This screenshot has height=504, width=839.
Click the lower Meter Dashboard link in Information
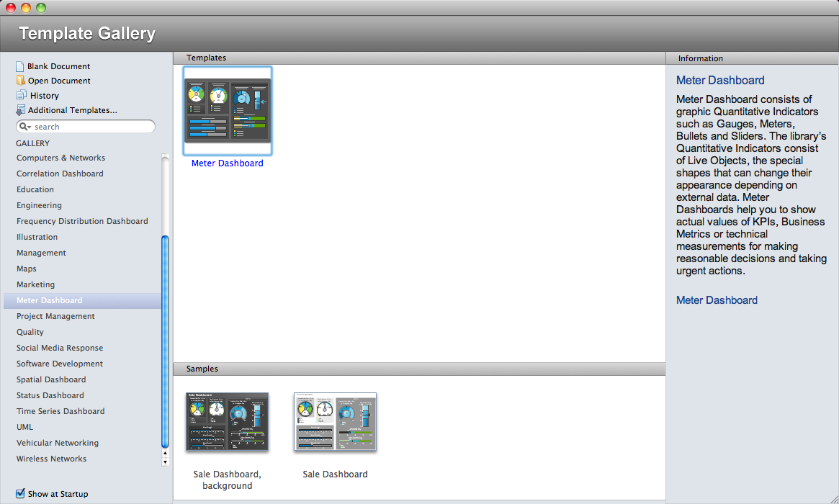(x=717, y=300)
